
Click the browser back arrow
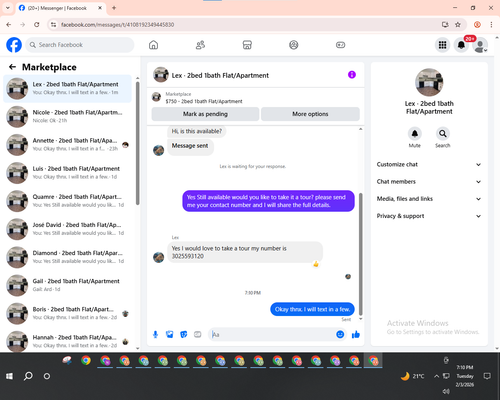coord(9,24)
